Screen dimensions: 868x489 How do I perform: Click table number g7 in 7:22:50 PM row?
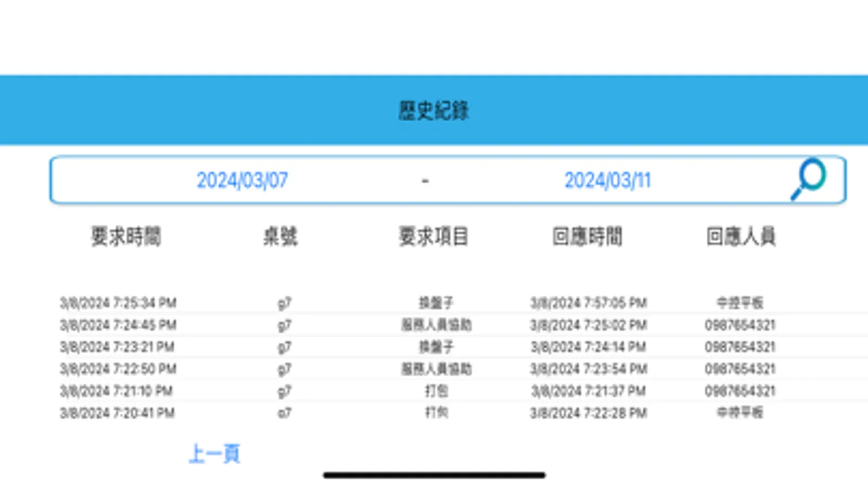(284, 369)
